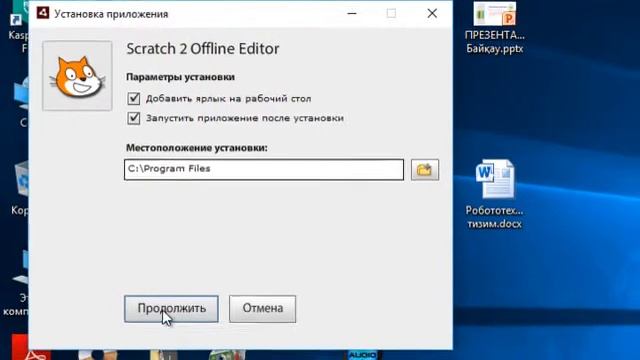Image resolution: width=640 pixels, height=360 pixels.
Task: Click the Продолжить button
Action: coord(171,309)
